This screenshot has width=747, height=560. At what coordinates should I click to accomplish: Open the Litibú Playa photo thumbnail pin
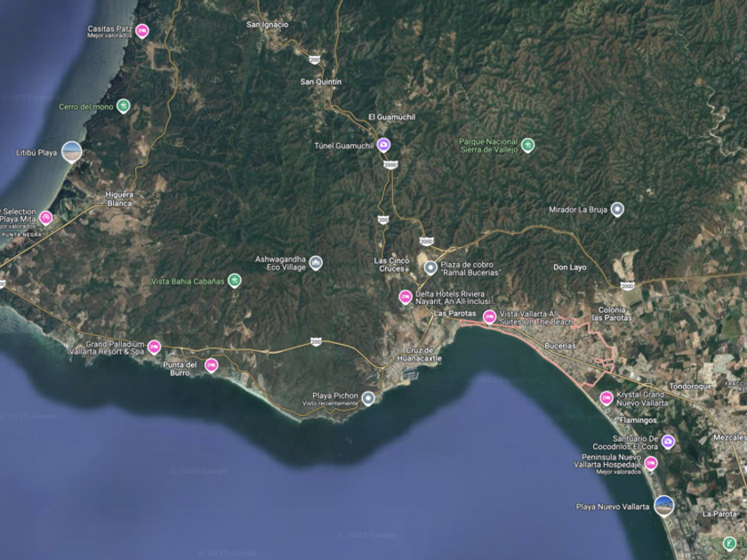(x=72, y=152)
